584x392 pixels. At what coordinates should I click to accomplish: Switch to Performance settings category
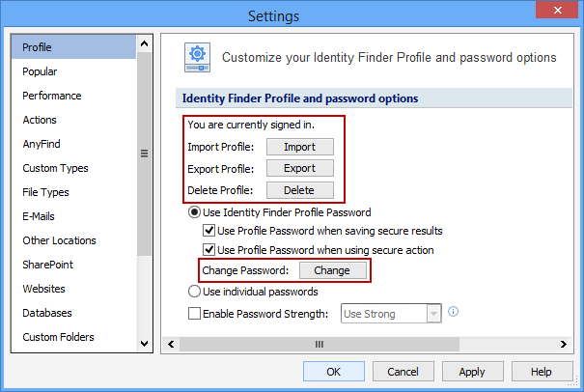pos(52,96)
